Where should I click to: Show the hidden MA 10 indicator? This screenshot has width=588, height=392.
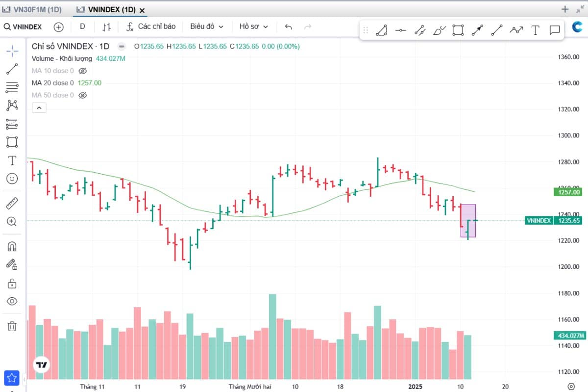(82, 71)
